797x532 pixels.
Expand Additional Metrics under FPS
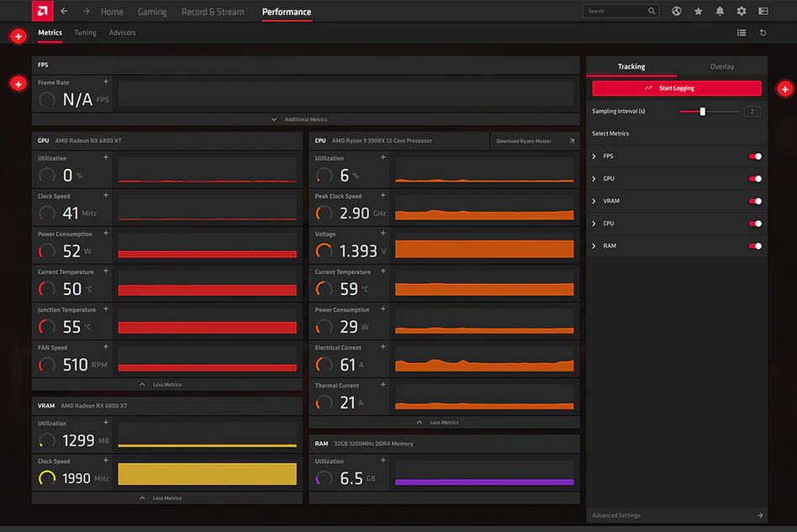coord(305,119)
